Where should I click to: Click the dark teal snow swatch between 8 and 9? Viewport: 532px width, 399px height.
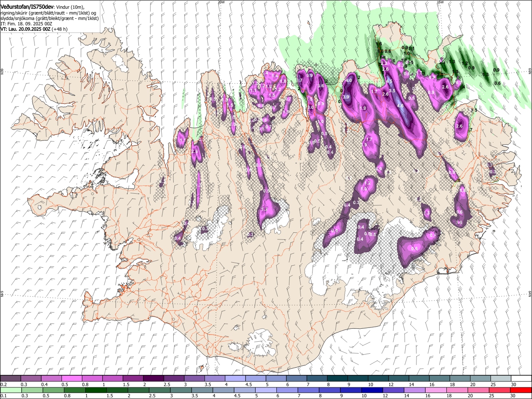[337, 378]
